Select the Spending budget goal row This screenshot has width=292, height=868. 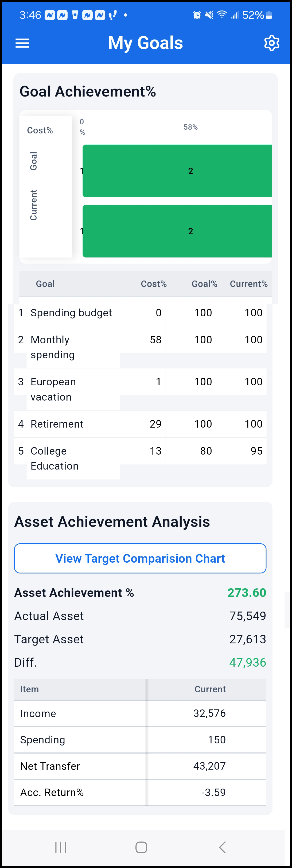(140, 313)
